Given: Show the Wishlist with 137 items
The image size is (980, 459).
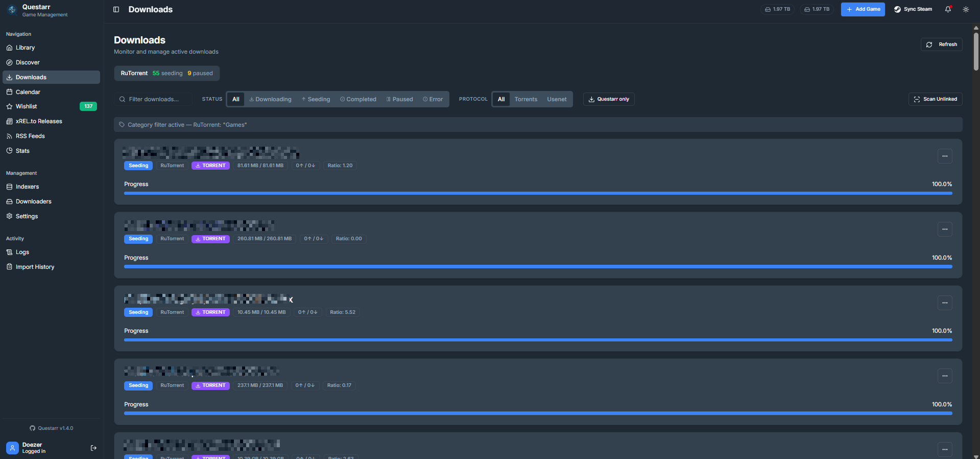Looking at the screenshot, I should pos(51,106).
